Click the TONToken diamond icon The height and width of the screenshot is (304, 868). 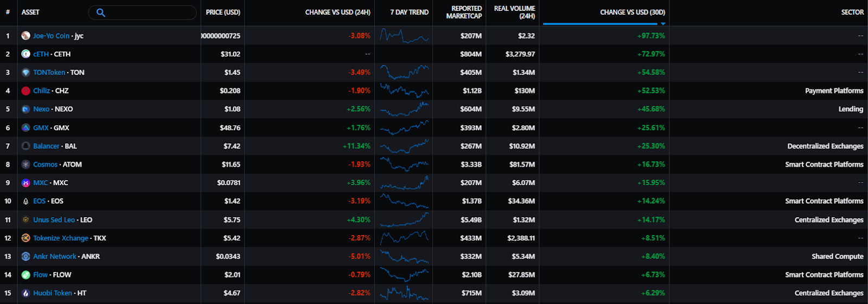[x=25, y=72]
